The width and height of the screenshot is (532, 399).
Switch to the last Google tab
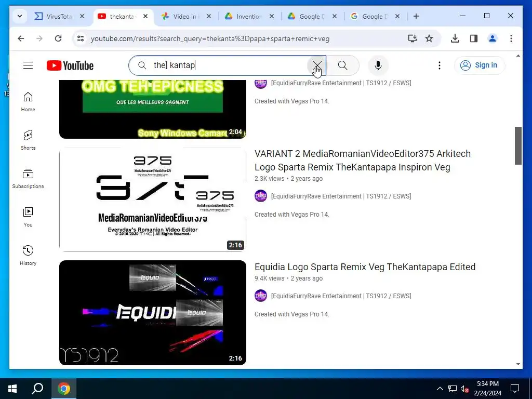coord(369,16)
